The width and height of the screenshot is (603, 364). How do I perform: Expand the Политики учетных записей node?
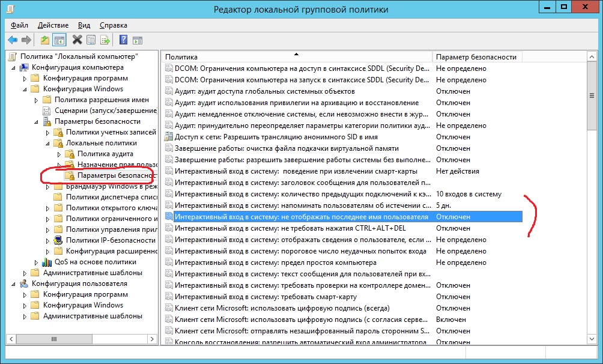pos(47,133)
